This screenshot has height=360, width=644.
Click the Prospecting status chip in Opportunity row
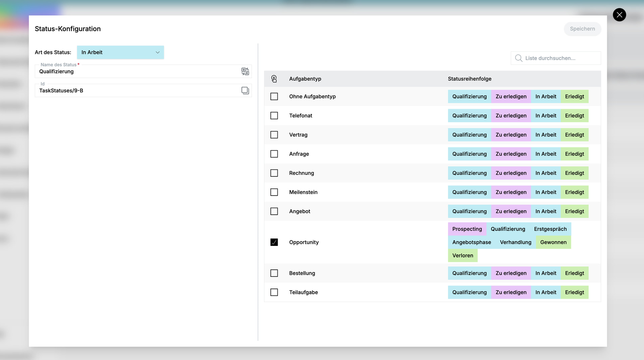(x=467, y=229)
